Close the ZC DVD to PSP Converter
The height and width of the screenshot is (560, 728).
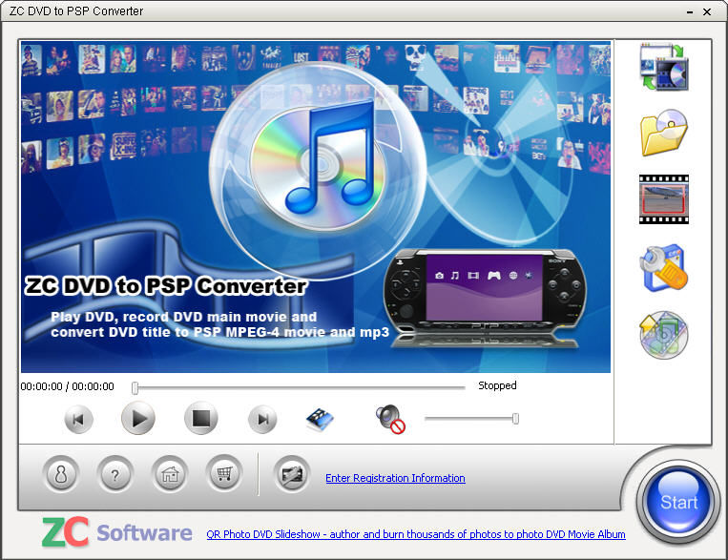(x=707, y=12)
